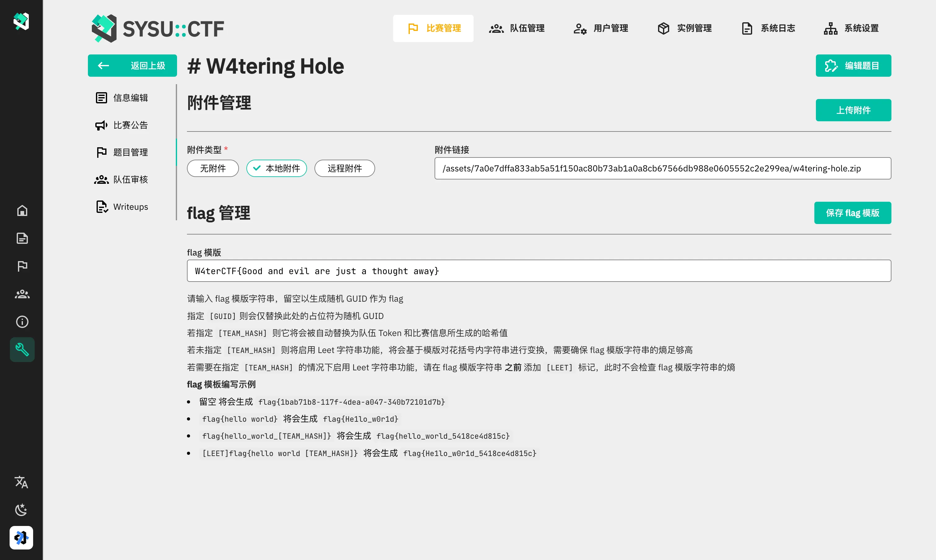Open the home page from the sidebar

click(22, 211)
